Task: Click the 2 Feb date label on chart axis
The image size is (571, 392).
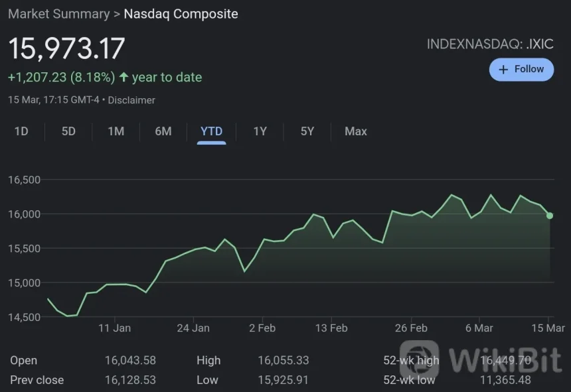Action: pyautogui.click(x=262, y=328)
